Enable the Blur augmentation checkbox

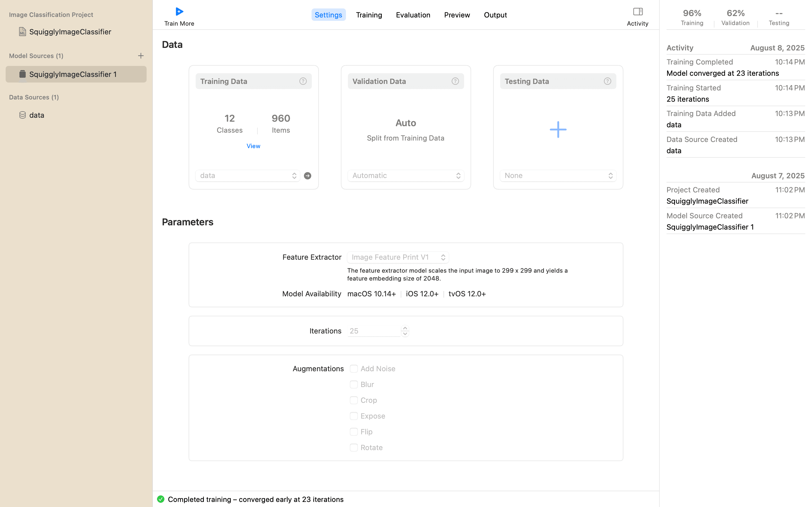tap(354, 384)
